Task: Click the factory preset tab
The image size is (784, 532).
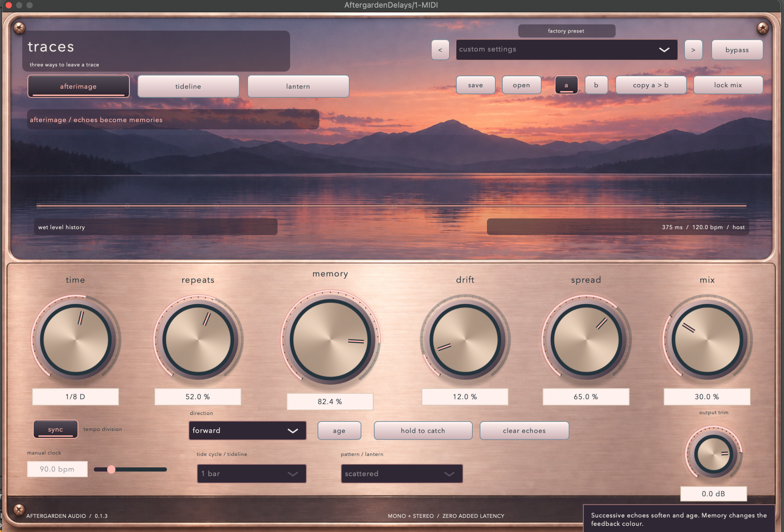Action: tap(567, 31)
